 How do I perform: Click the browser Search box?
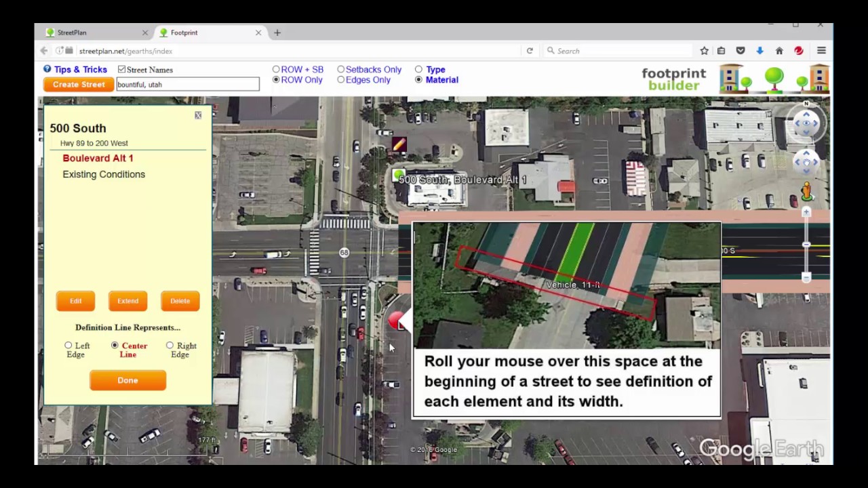pyautogui.click(x=618, y=51)
